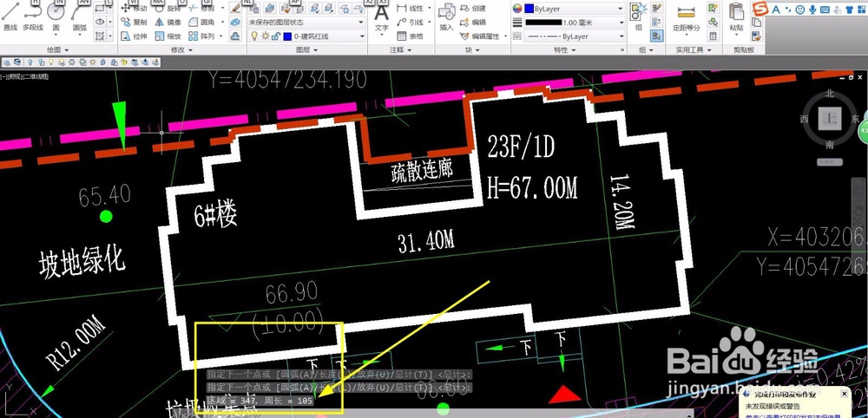Click the command line text 区域 = 347, 周长 = 105
Image resolution: width=868 pixels, height=418 pixels.
pyautogui.click(x=260, y=401)
